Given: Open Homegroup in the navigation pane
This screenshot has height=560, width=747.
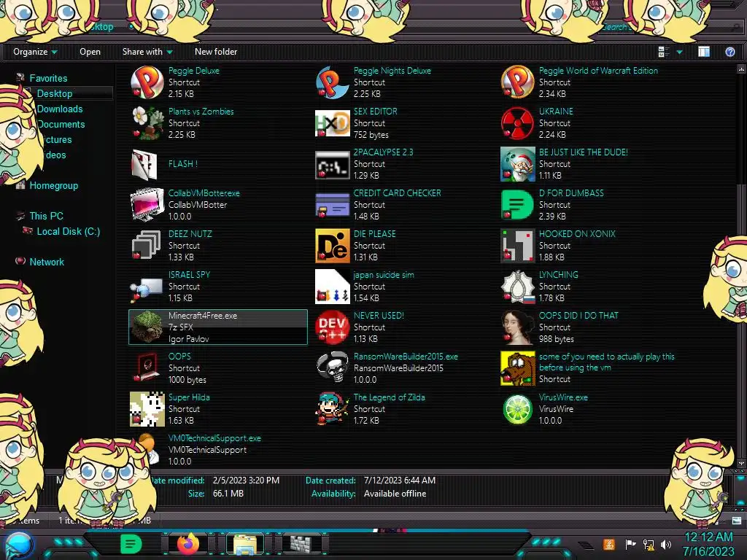Looking at the screenshot, I should click(54, 185).
